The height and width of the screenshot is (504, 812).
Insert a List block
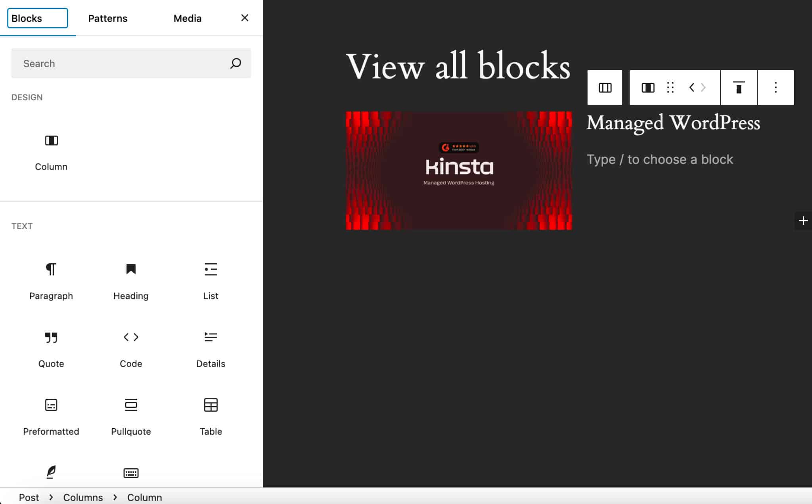[211, 280]
